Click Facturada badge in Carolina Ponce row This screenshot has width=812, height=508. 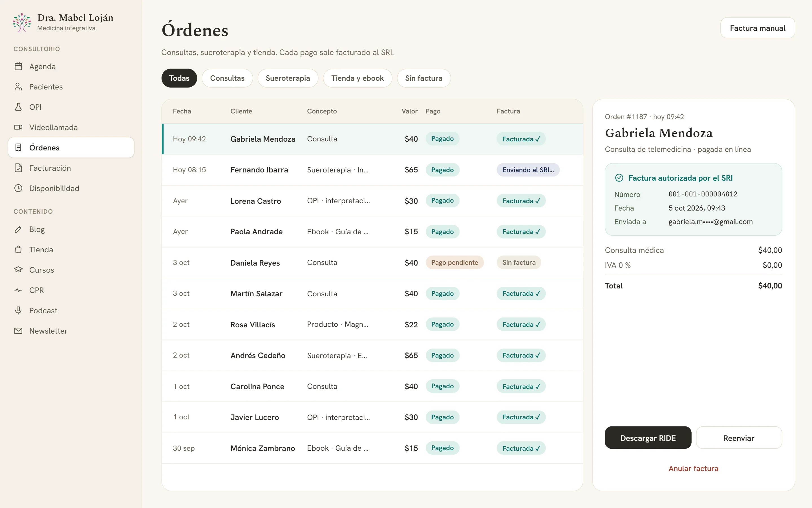click(x=521, y=386)
